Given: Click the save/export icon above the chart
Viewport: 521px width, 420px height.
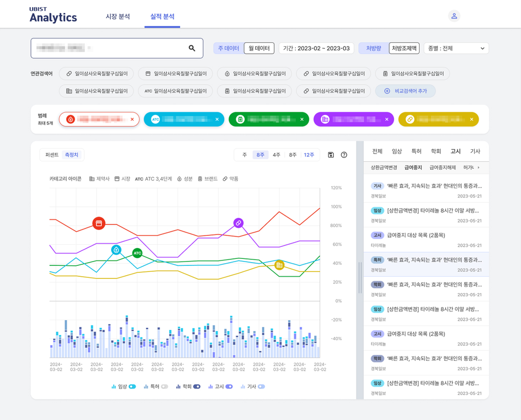Looking at the screenshot, I should click(331, 155).
